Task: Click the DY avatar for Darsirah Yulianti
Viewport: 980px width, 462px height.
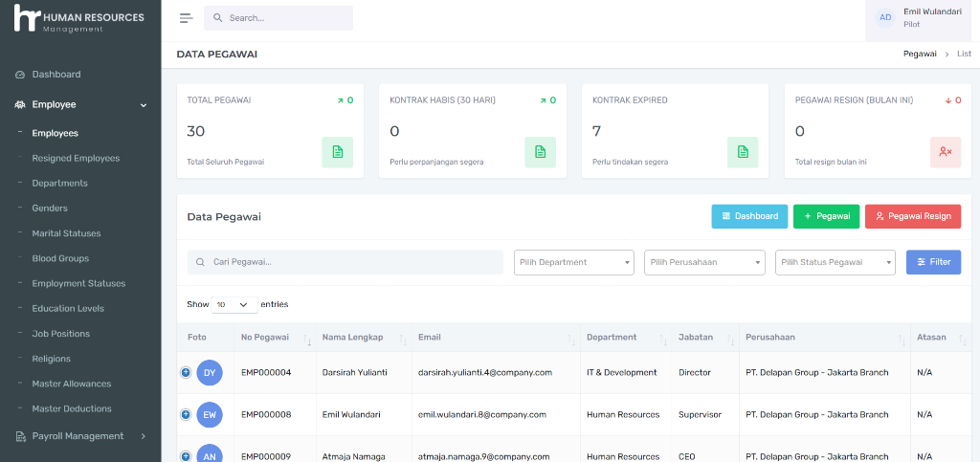Action: pos(210,372)
